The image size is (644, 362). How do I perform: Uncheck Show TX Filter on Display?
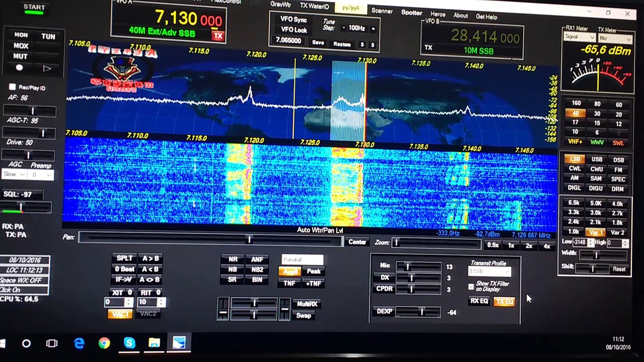coord(471,287)
